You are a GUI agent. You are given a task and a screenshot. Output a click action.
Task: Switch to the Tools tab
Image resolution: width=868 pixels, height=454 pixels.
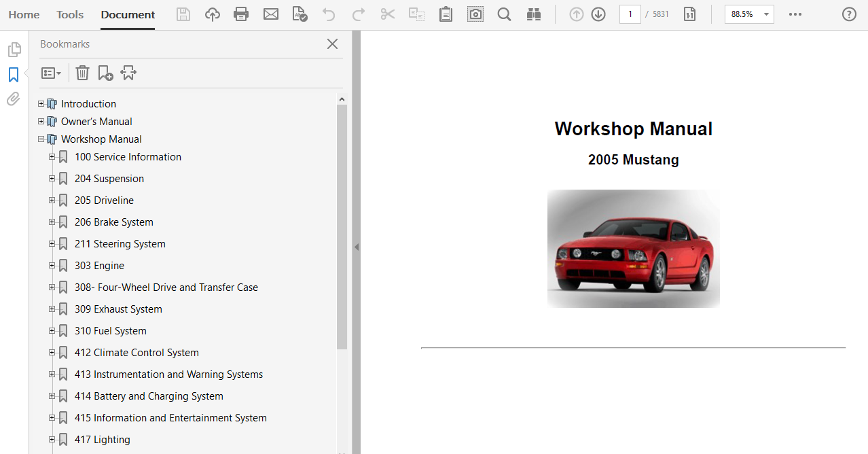click(x=70, y=14)
